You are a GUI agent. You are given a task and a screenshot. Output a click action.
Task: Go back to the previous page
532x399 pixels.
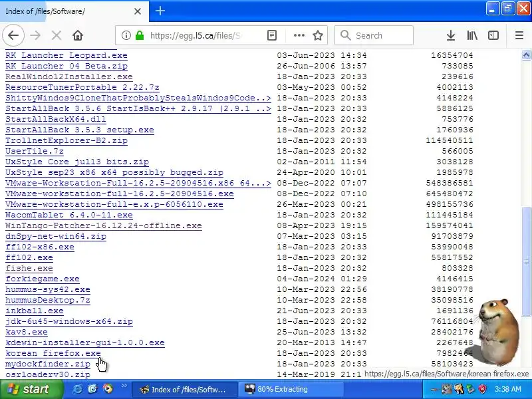pyautogui.click(x=13, y=35)
